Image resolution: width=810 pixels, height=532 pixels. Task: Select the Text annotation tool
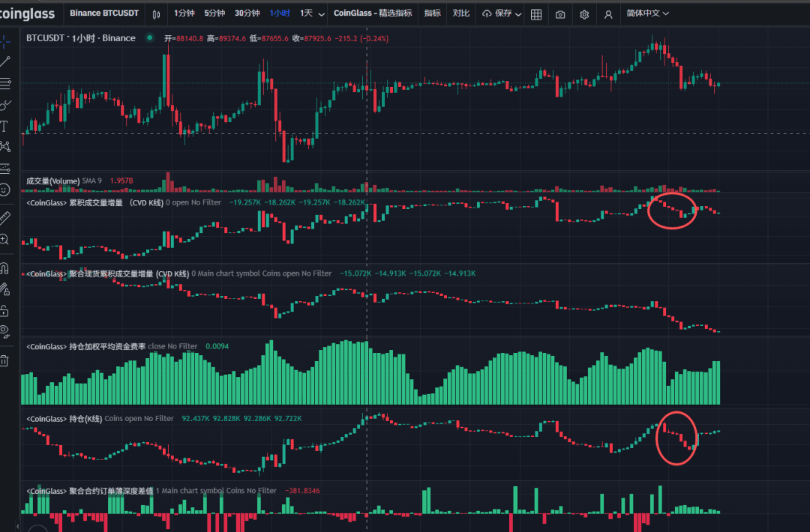pyautogui.click(x=4, y=127)
